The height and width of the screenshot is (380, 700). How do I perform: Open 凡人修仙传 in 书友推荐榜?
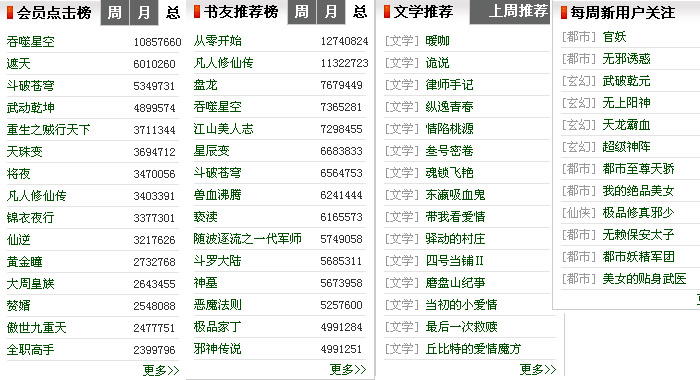224,63
